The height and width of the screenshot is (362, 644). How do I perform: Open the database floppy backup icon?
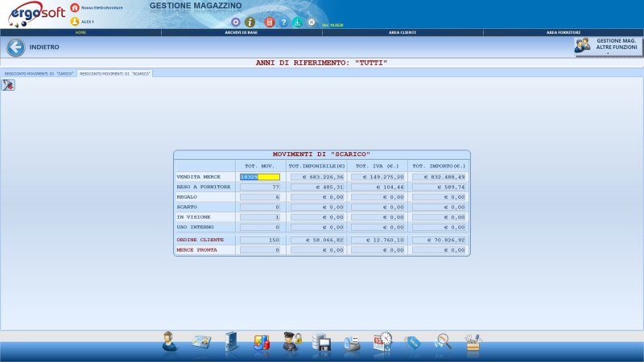[321, 343]
